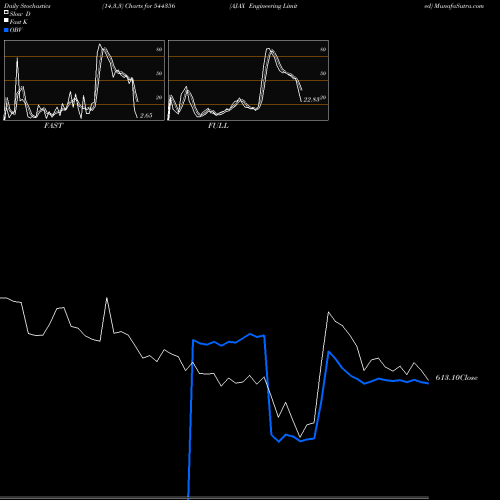500x500 pixels.
Task: Click the 'AJAX Engineering Limit' title text
Action: point(263,6)
